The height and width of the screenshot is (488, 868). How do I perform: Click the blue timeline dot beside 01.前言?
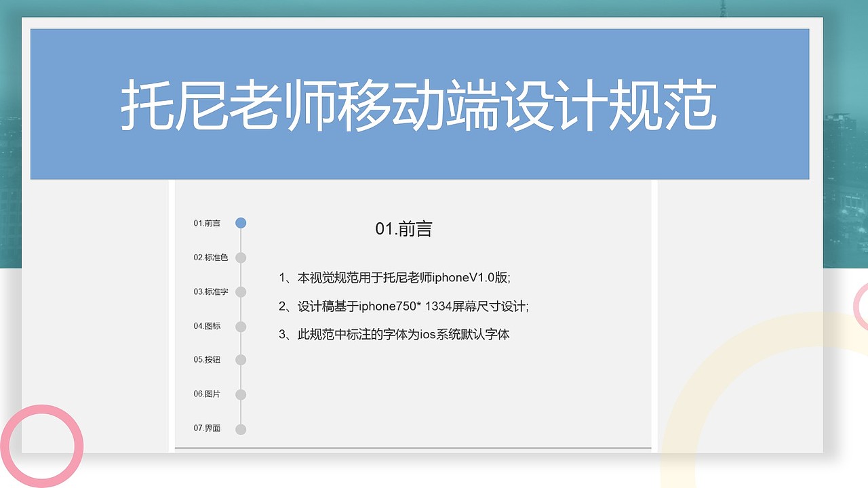point(241,223)
